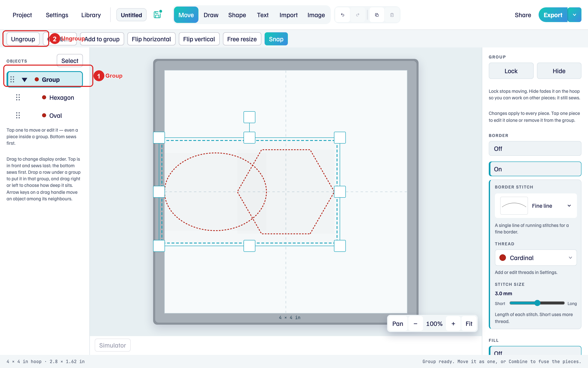Collapse the Group disclosure triangle
The image size is (588, 368).
pos(24,80)
